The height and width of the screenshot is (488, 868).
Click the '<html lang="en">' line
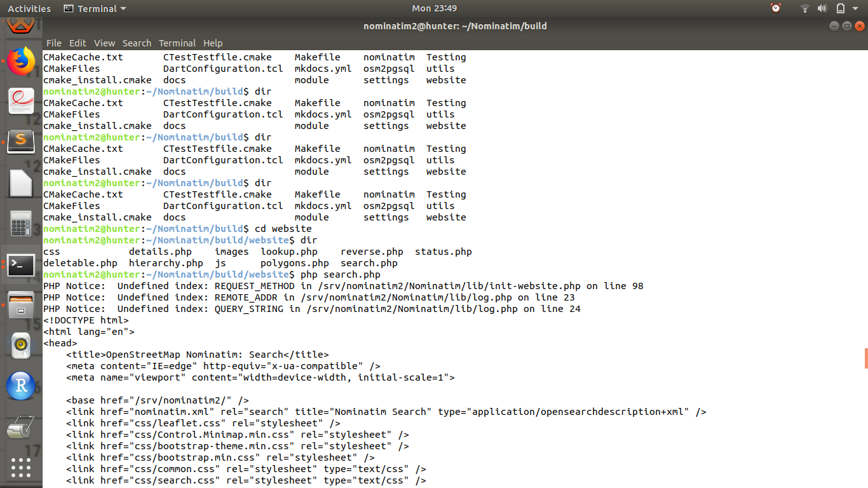pyautogui.click(x=89, y=332)
